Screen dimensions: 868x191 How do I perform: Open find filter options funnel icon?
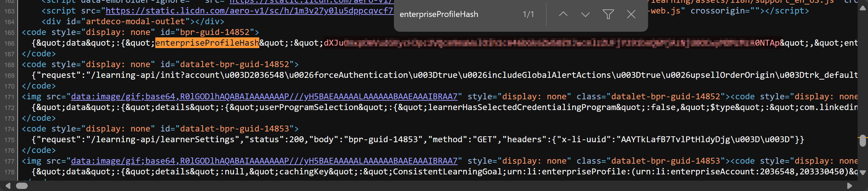click(x=608, y=14)
